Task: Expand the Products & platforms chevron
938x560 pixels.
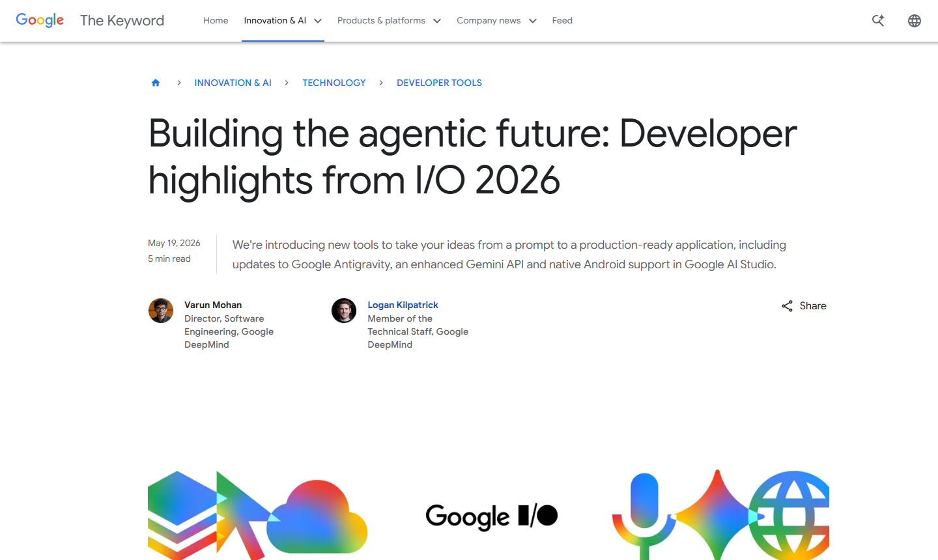Action: pos(437,21)
